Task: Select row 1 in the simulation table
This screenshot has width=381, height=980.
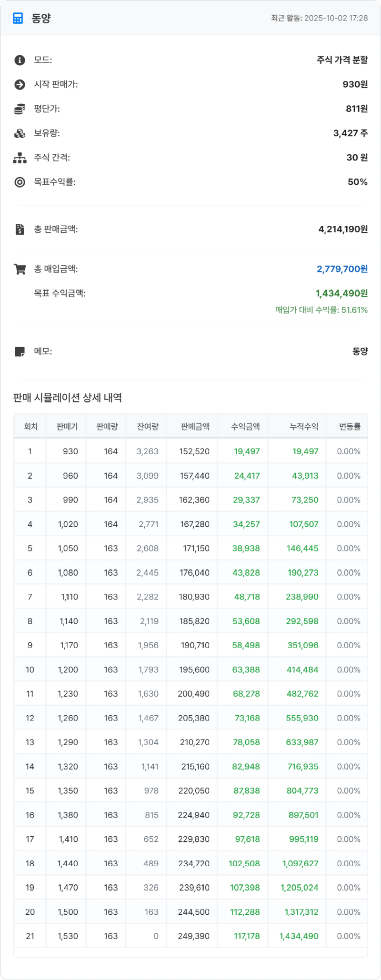Action: [x=190, y=451]
